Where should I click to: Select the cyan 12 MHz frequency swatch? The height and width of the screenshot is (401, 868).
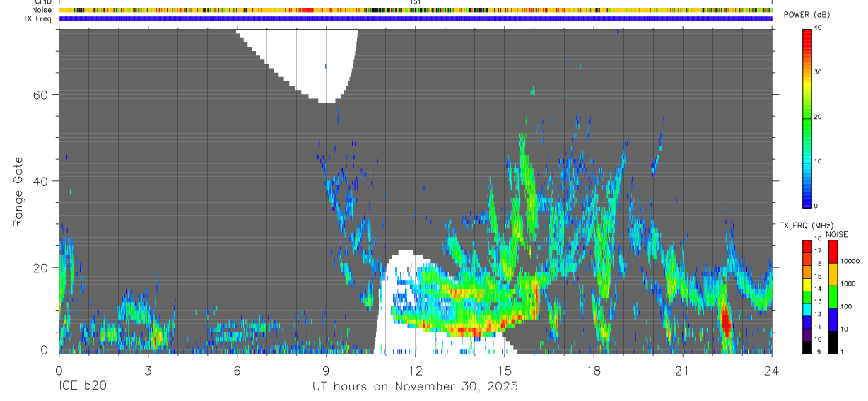807,310
